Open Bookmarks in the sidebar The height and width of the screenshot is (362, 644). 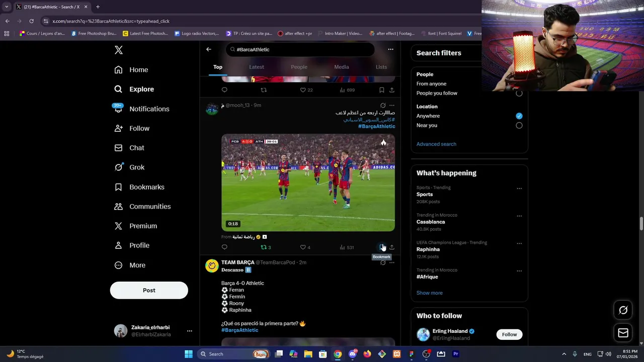tap(139, 187)
